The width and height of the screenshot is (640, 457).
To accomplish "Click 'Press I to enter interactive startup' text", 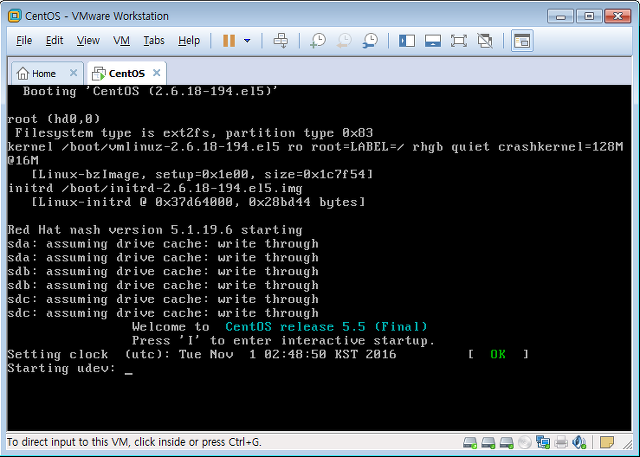I will [284, 341].
